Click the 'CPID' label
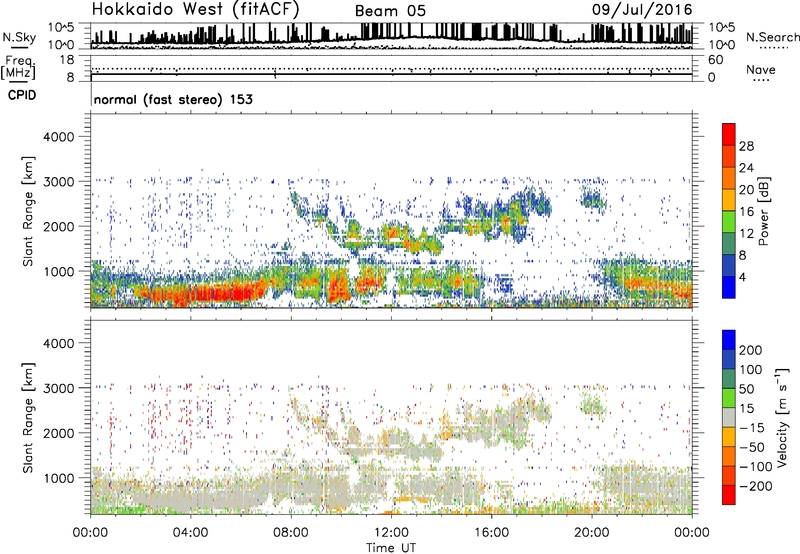 click(21, 95)
